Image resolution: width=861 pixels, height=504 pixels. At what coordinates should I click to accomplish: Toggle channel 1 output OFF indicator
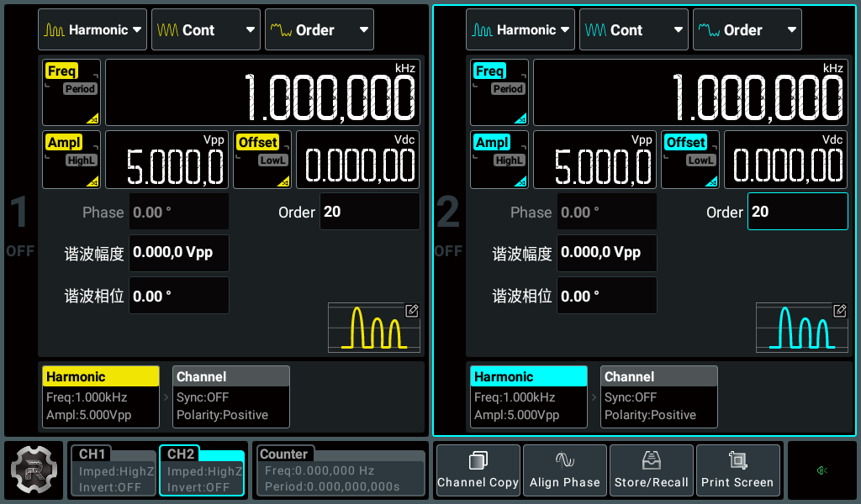coord(20,250)
